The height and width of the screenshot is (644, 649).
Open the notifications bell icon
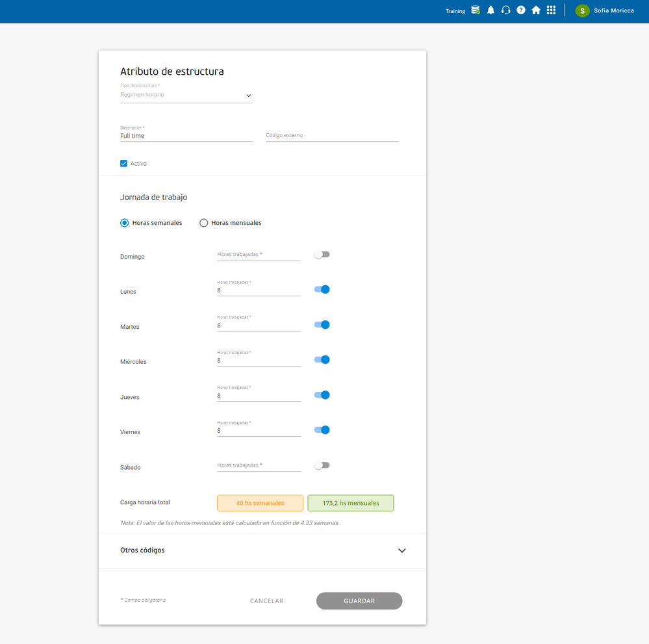tap(490, 10)
